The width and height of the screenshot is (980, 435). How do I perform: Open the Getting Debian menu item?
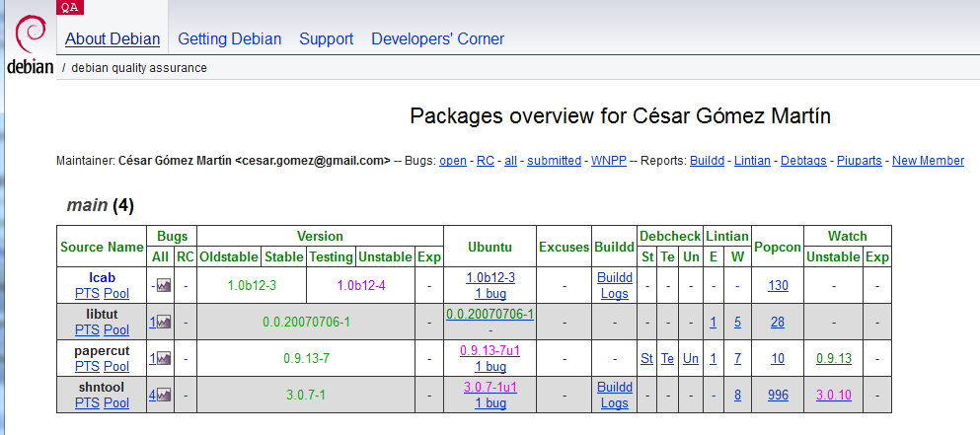pos(229,38)
